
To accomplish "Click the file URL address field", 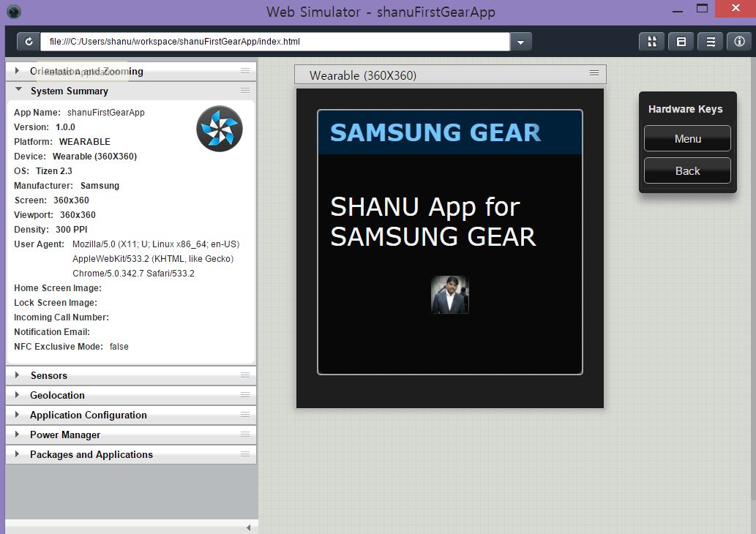I will click(275, 42).
